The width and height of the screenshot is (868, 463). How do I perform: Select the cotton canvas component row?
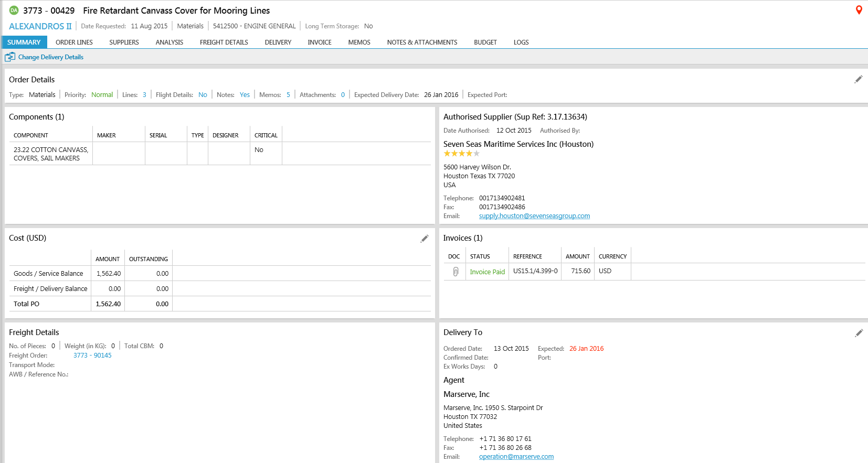click(51, 154)
